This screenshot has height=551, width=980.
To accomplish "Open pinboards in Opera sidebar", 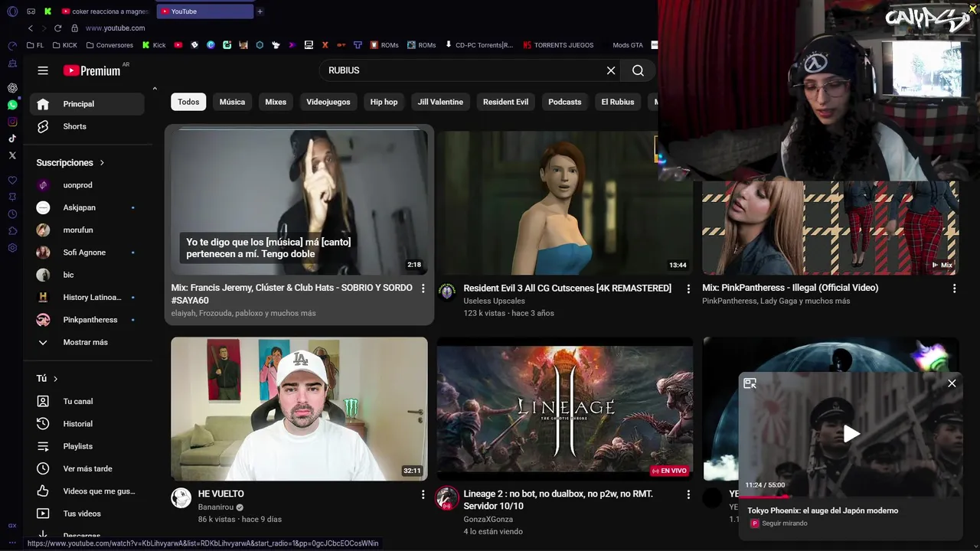I will 12,197.
